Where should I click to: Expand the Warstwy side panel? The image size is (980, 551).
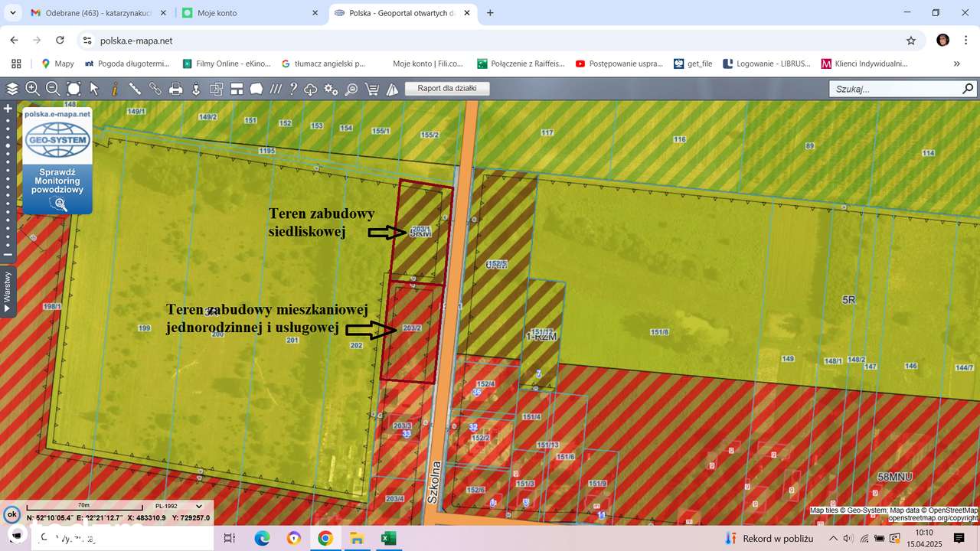click(7, 291)
